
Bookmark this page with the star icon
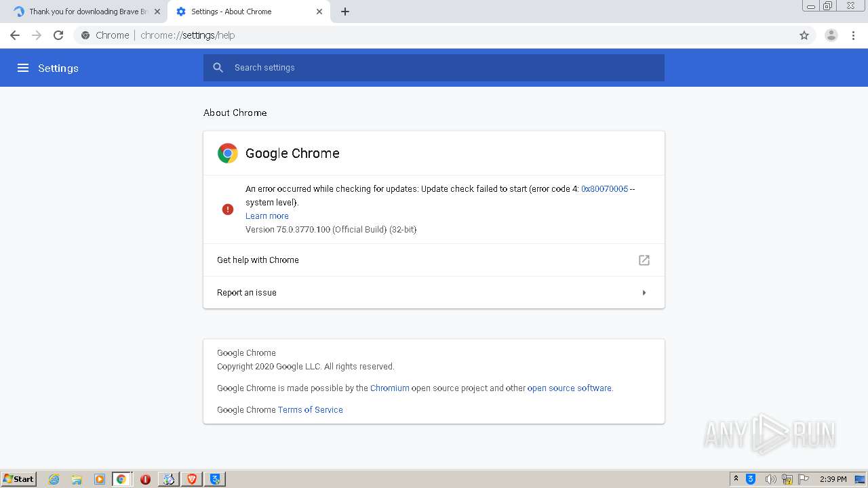[804, 35]
